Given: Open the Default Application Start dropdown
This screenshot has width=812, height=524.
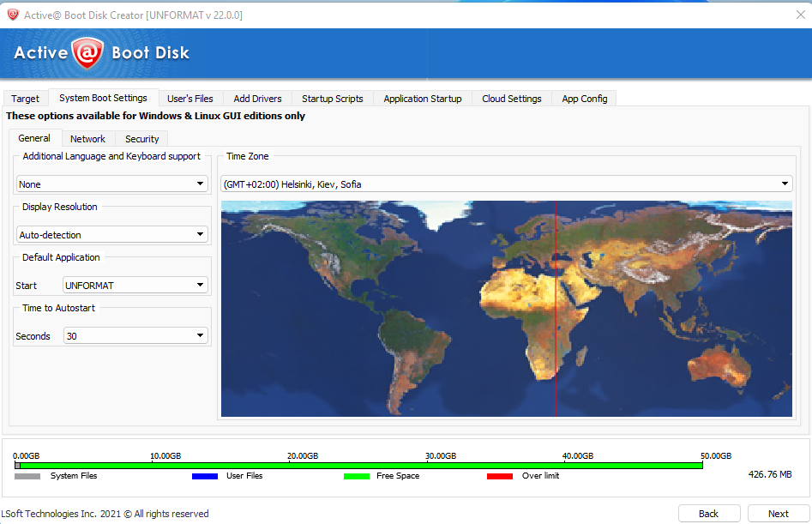Looking at the screenshot, I should (135, 286).
